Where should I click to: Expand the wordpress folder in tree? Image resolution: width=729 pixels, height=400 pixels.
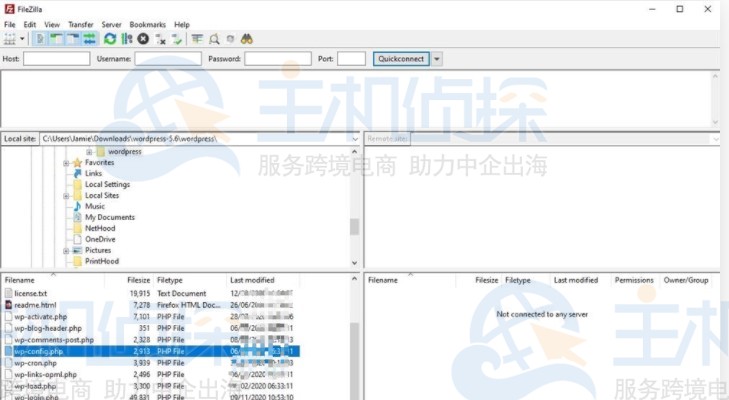click(x=89, y=152)
